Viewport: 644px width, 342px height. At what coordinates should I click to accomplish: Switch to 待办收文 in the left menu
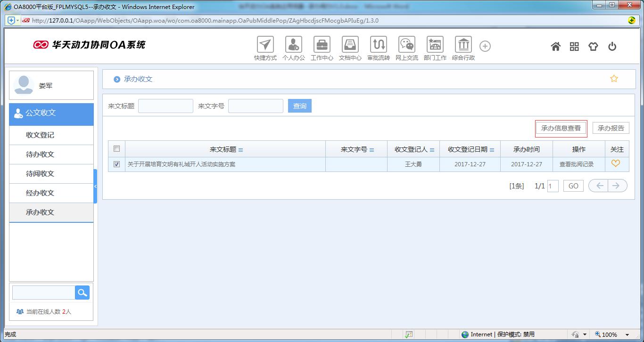pos(51,155)
